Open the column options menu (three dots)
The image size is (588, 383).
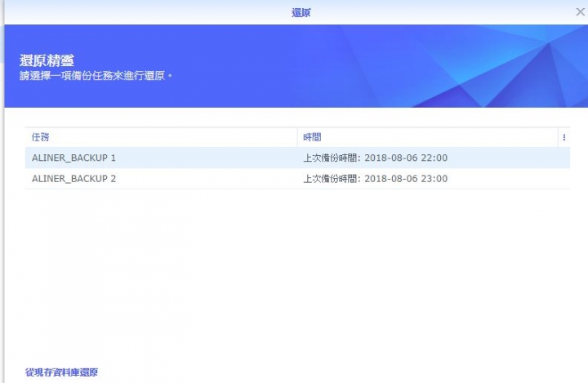pyautogui.click(x=564, y=137)
